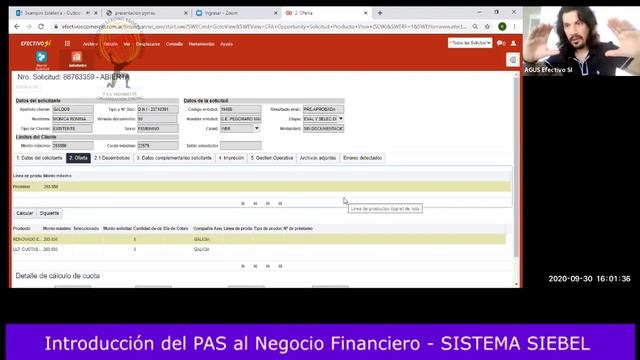
Task: Close the 'presentación pymes' browser tab
Action: click(186, 13)
